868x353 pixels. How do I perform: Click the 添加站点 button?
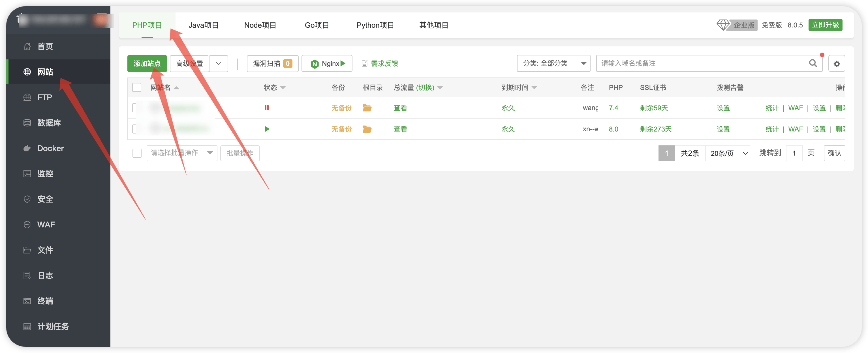click(147, 64)
